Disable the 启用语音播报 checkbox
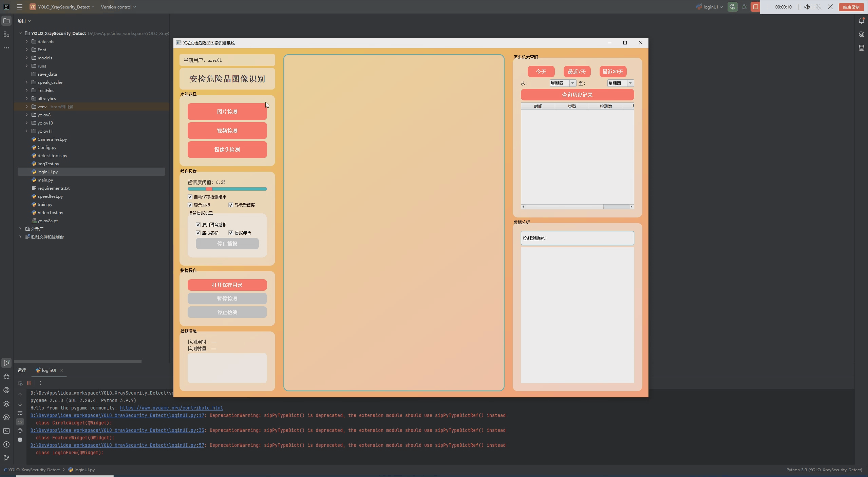 pyautogui.click(x=198, y=225)
